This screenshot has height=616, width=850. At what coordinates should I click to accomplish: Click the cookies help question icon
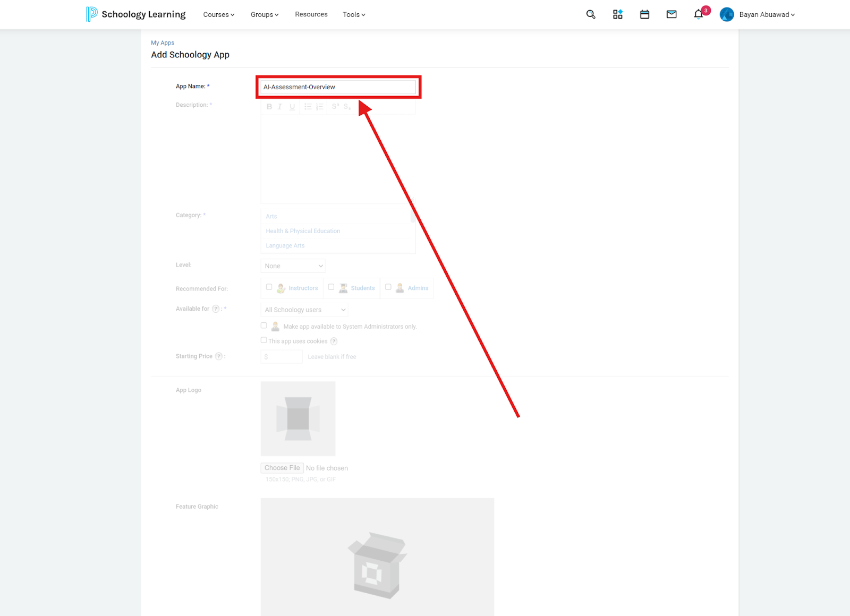pyautogui.click(x=334, y=341)
